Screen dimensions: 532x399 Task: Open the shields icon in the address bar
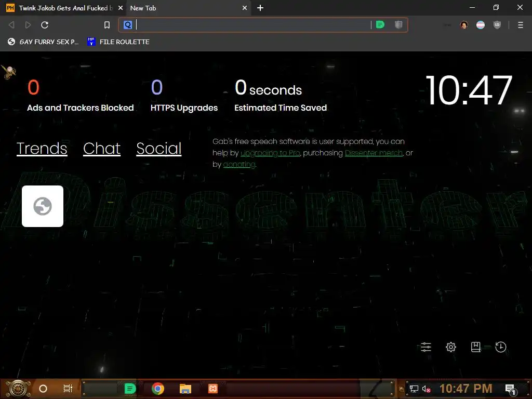pos(398,24)
